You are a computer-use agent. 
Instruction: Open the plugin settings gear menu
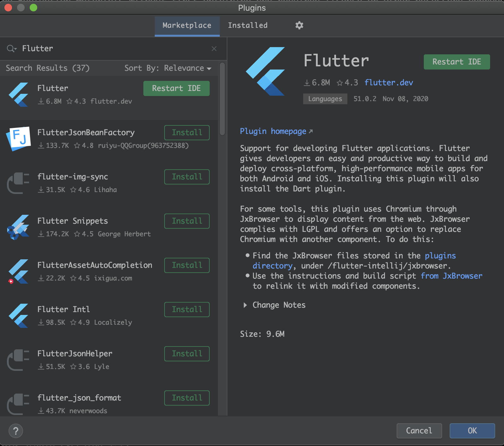point(299,25)
